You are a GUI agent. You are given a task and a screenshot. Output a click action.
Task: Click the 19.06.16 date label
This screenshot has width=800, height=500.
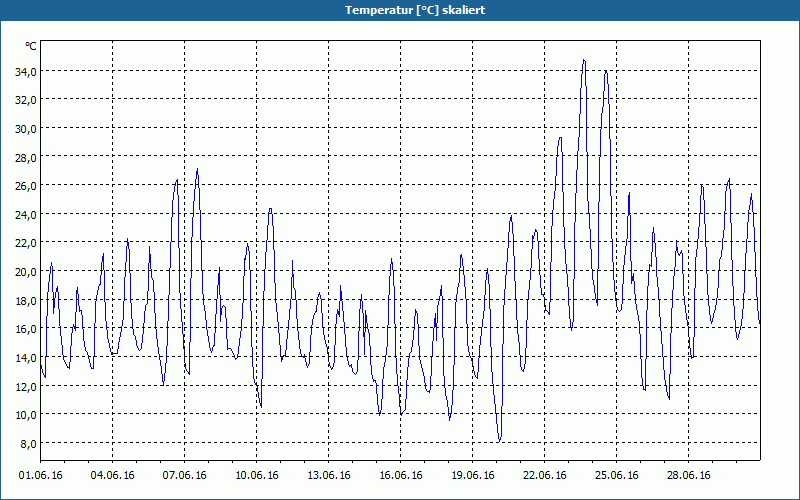click(472, 476)
